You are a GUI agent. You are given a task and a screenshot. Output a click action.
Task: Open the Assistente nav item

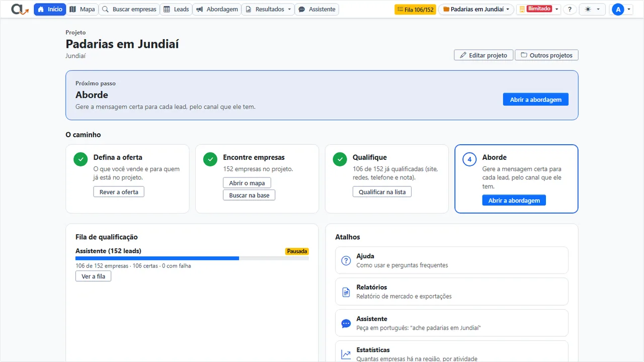tap(317, 9)
